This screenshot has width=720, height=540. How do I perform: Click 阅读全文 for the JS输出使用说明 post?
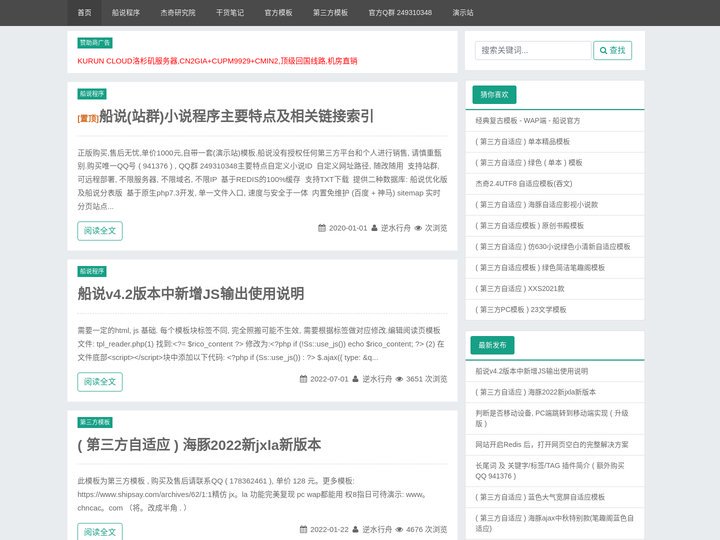[x=100, y=382]
